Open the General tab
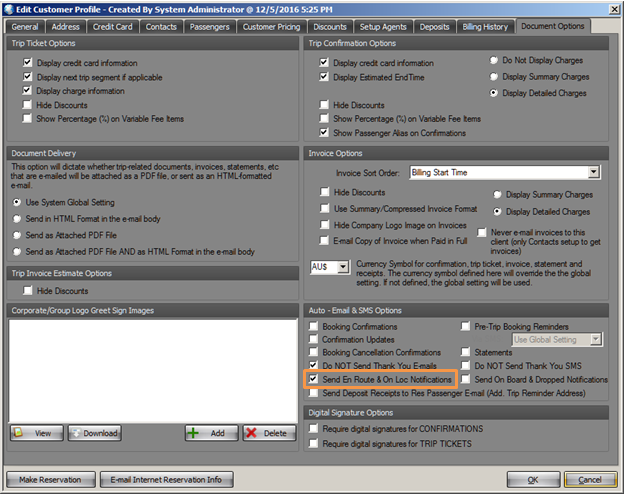Viewport: 624px width, 495px height. [x=25, y=27]
